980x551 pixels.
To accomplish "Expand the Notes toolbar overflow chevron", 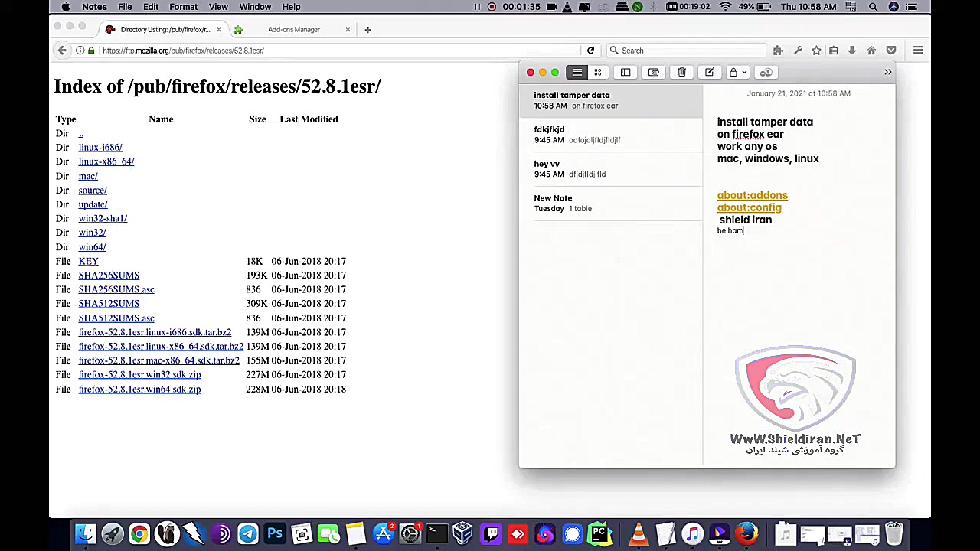I will (x=888, y=72).
